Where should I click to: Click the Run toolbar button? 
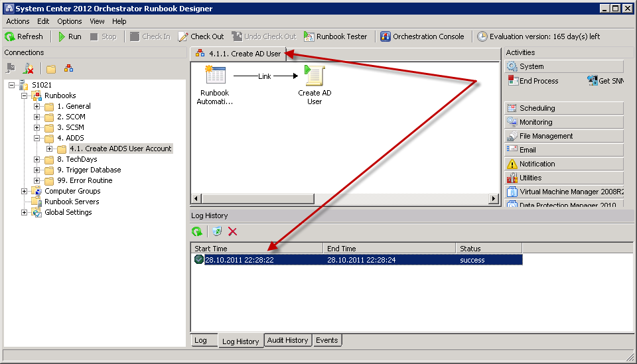[x=69, y=36]
